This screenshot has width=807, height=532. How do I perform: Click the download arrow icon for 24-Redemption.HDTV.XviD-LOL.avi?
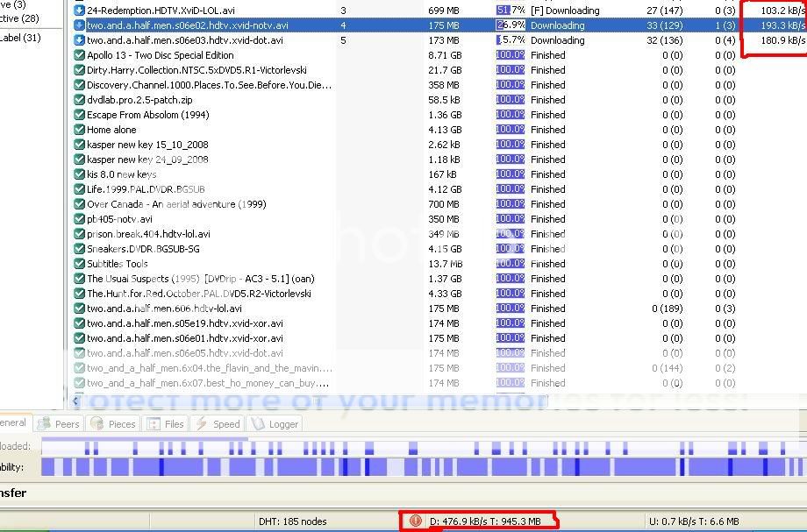click(80, 11)
